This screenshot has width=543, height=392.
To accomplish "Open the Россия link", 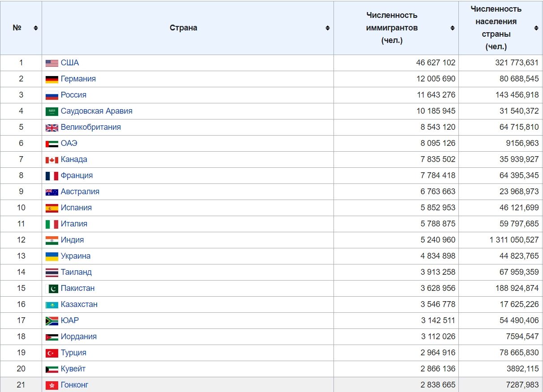I will pos(73,95).
